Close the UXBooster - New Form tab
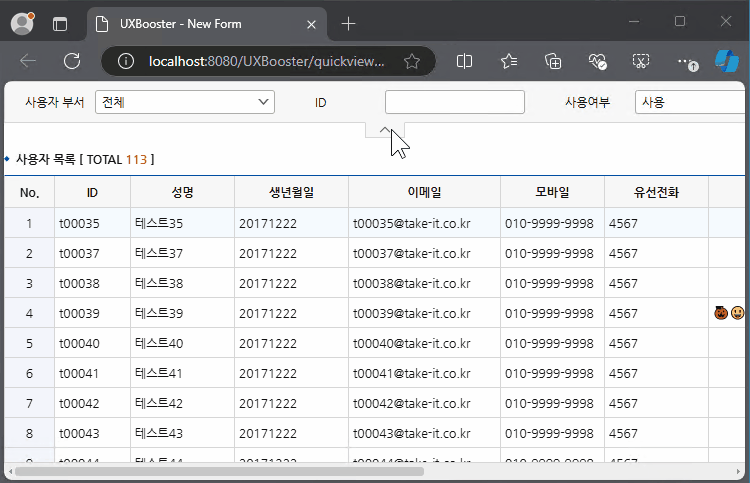Image resolution: width=750 pixels, height=483 pixels. (x=311, y=24)
